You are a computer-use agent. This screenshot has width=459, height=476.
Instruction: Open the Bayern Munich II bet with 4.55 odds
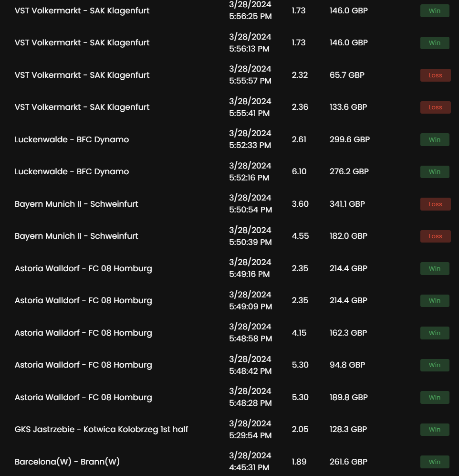click(76, 236)
